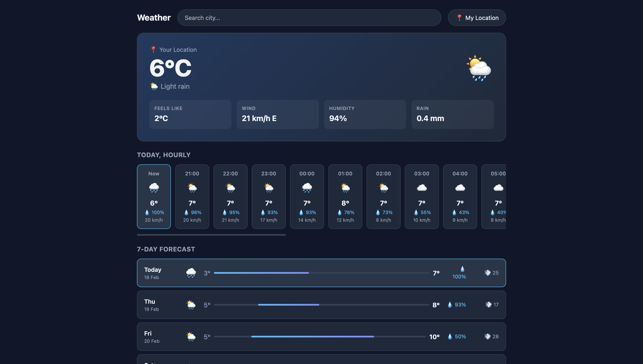Click the light rain weather icon on current conditions
Image resolution: width=643 pixels, height=364 pixels.
(x=154, y=86)
